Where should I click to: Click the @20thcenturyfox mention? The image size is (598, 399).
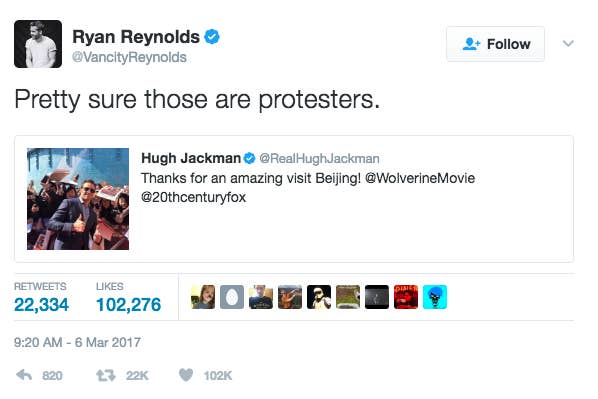pos(193,197)
